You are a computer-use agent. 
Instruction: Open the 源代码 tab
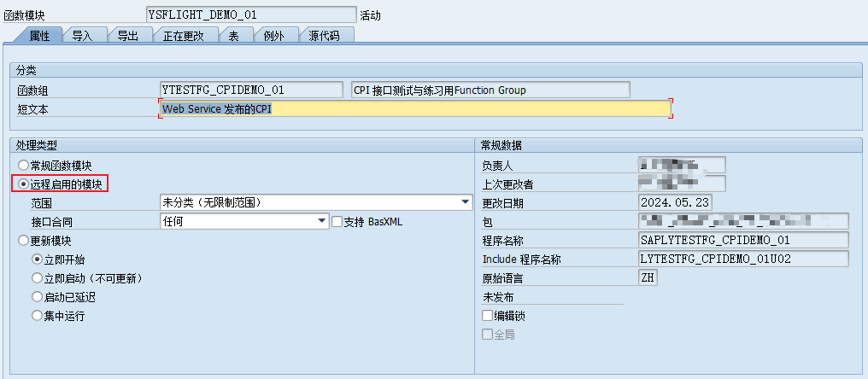(324, 36)
